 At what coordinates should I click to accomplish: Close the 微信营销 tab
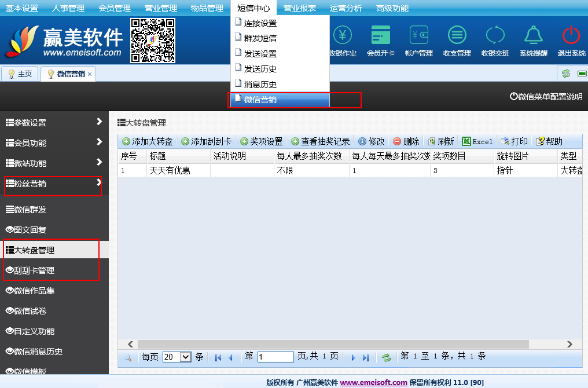90,74
